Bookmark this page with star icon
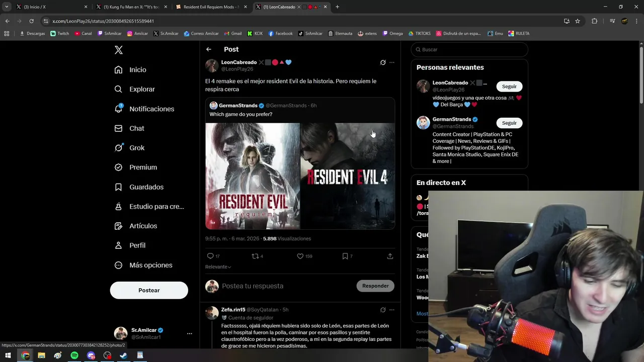Screen dimensions: 644x362 tap(578, 21)
